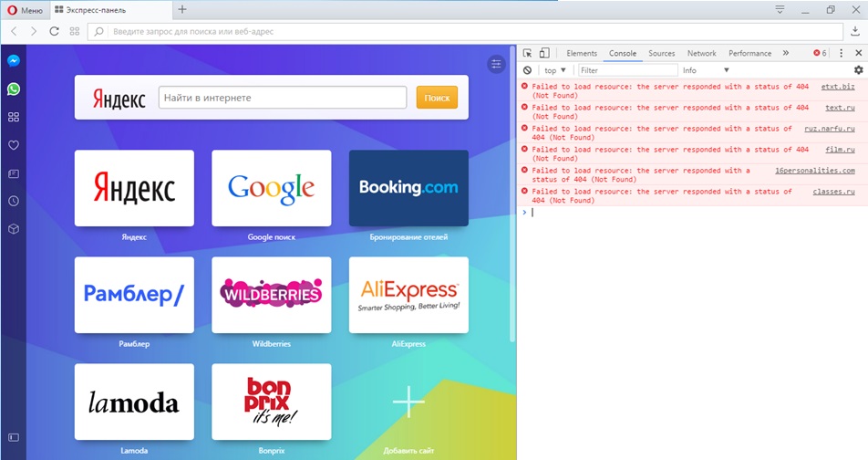Open the Lamoda Speed Dial tile
The height and width of the screenshot is (460, 868).
134,402
